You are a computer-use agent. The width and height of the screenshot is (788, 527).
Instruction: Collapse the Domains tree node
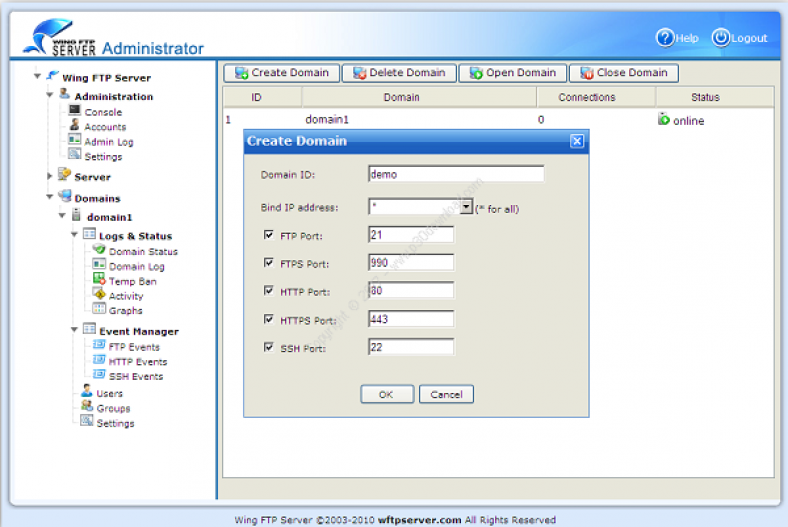50,197
